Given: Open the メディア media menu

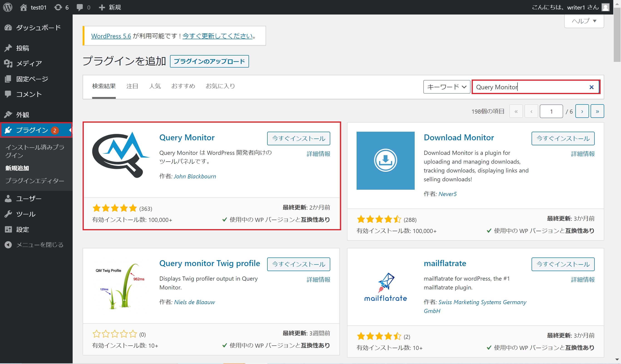Looking at the screenshot, I should (29, 63).
